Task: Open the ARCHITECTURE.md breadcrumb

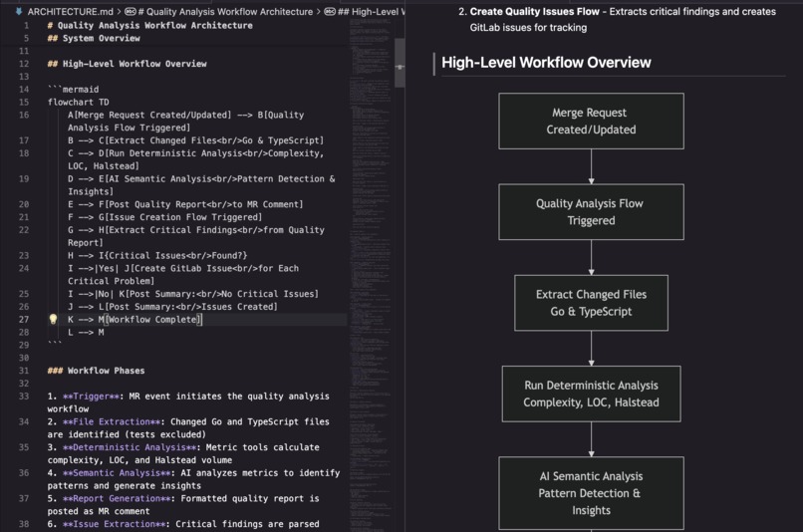Action: tap(70, 11)
